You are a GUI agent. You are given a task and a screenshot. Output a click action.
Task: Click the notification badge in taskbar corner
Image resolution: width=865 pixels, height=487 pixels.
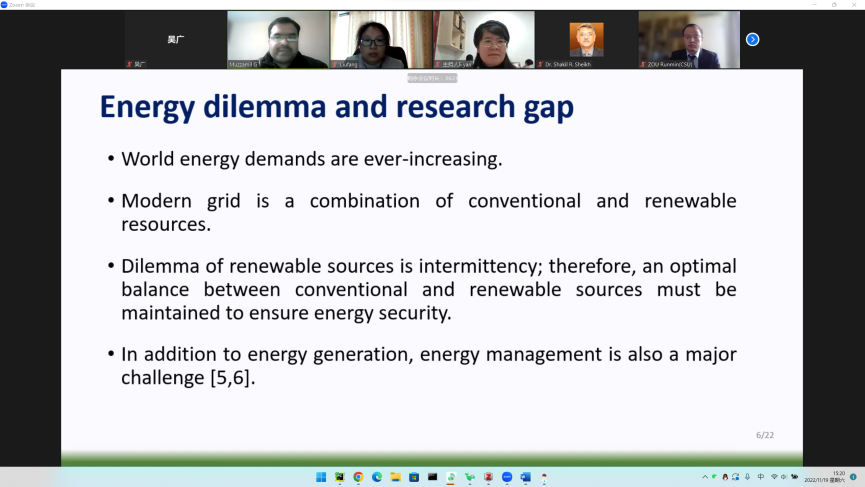pyautogui.click(x=853, y=477)
